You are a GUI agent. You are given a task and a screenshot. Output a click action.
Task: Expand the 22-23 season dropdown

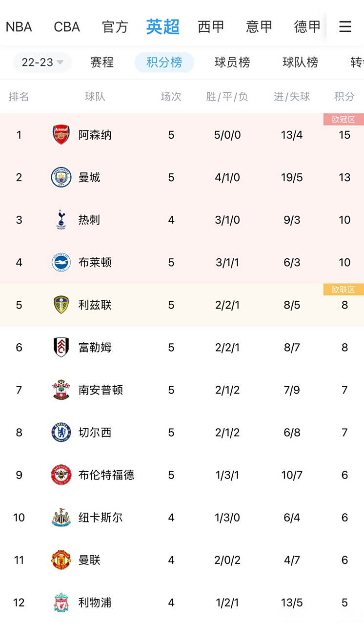click(42, 62)
